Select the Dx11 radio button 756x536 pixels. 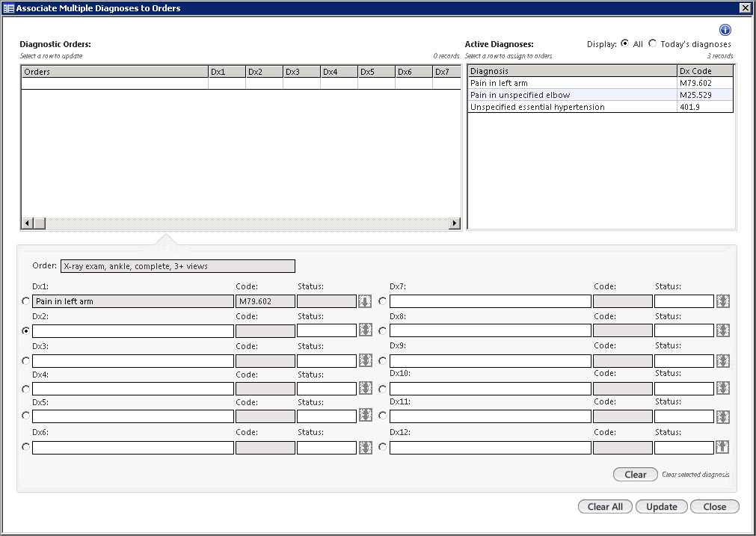pos(382,415)
